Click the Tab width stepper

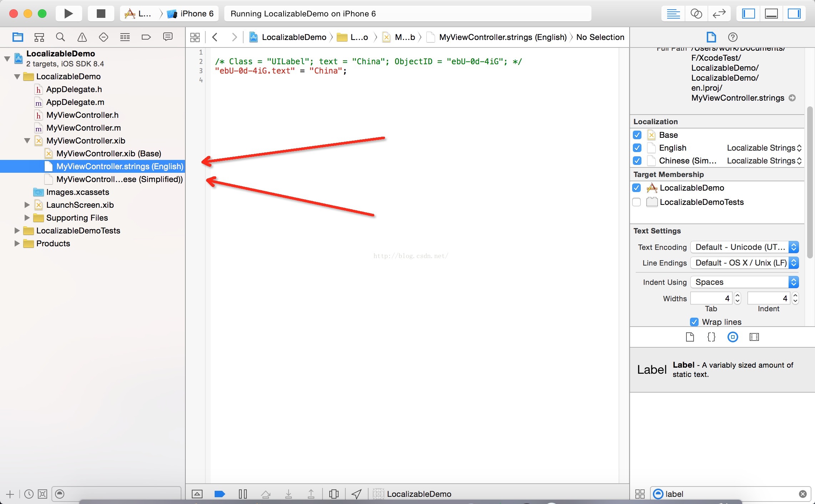[737, 298]
